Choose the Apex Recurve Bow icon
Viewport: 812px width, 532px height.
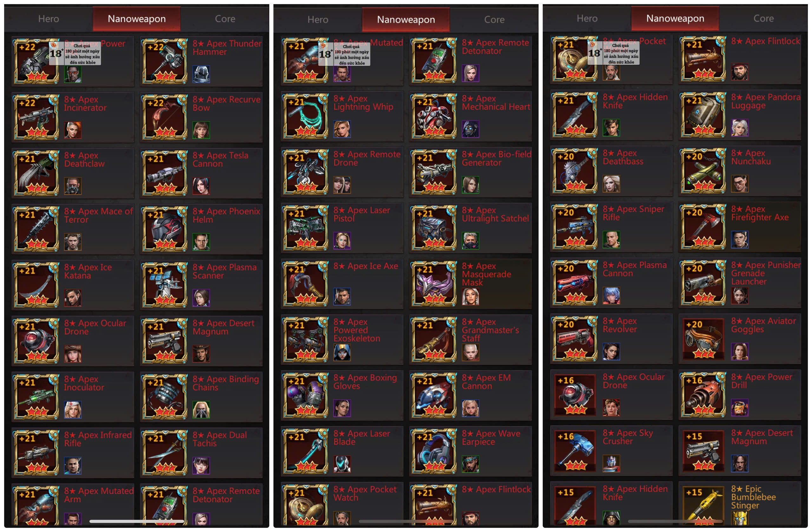pyautogui.click(x=165, y=117)
